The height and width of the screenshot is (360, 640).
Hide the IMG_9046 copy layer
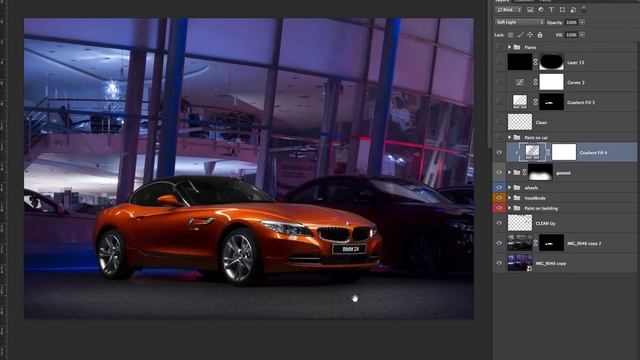(x=499, y=263)
